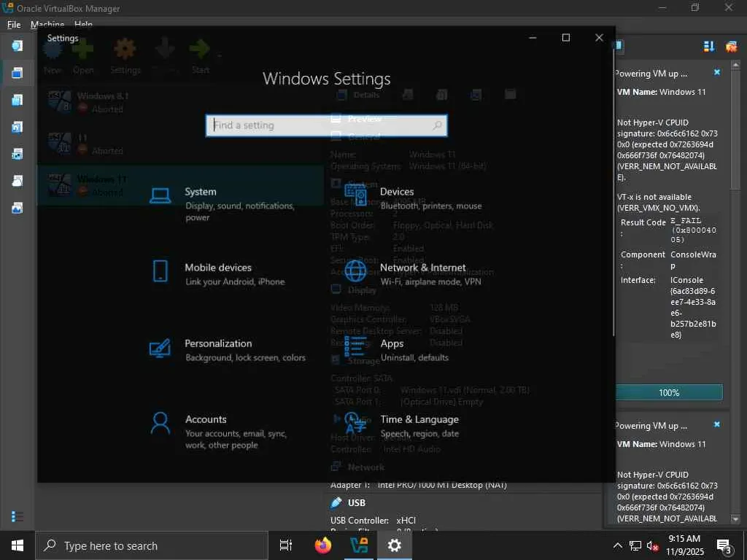The image size is (747, 560).
Task: Close the Windows Settings window
Action: point(599,38)
